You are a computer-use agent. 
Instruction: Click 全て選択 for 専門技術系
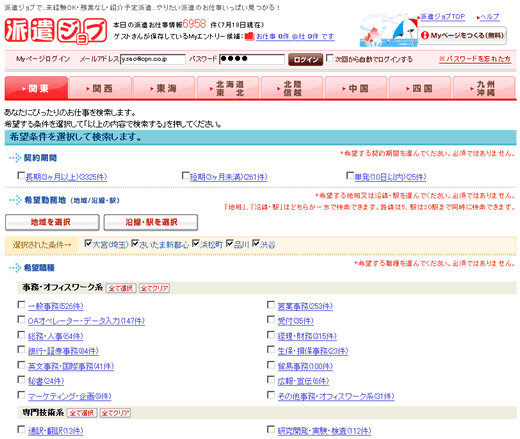(x=82, y=413)
